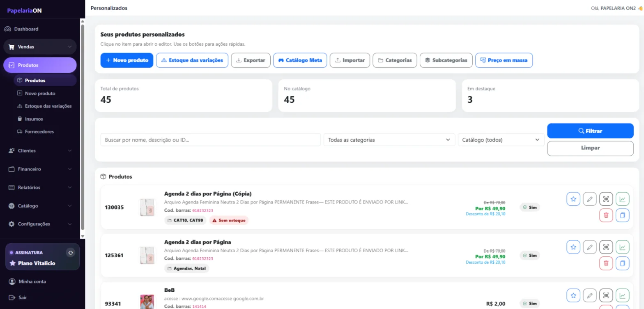644x309 pixels.
Task: Star the BeB product
Action: coord(573,295)
